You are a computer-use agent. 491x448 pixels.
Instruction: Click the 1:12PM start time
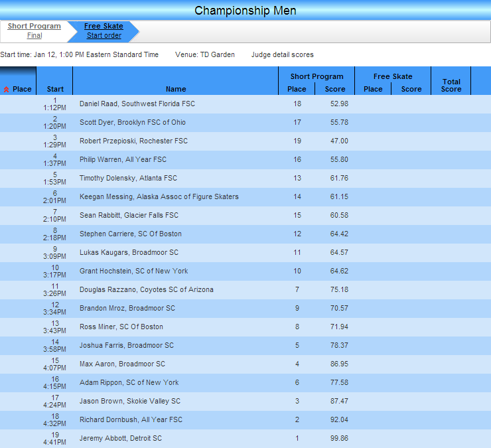[x=55, y=108]
